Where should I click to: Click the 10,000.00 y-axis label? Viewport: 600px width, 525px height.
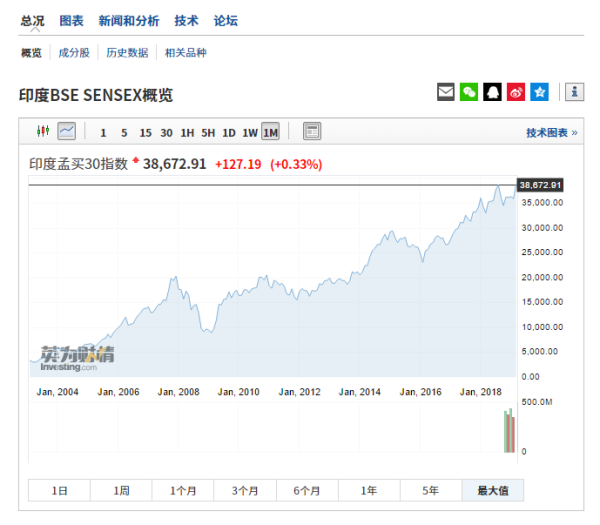(542, 327)
